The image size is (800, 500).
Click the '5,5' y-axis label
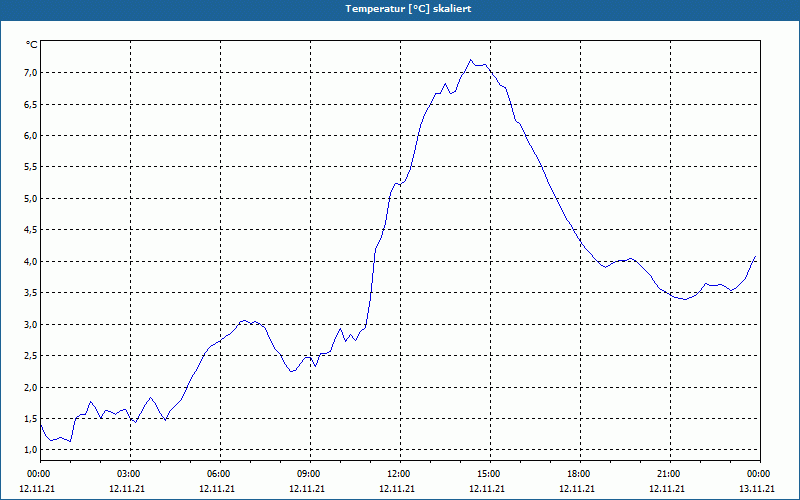[x=31, y=167]
